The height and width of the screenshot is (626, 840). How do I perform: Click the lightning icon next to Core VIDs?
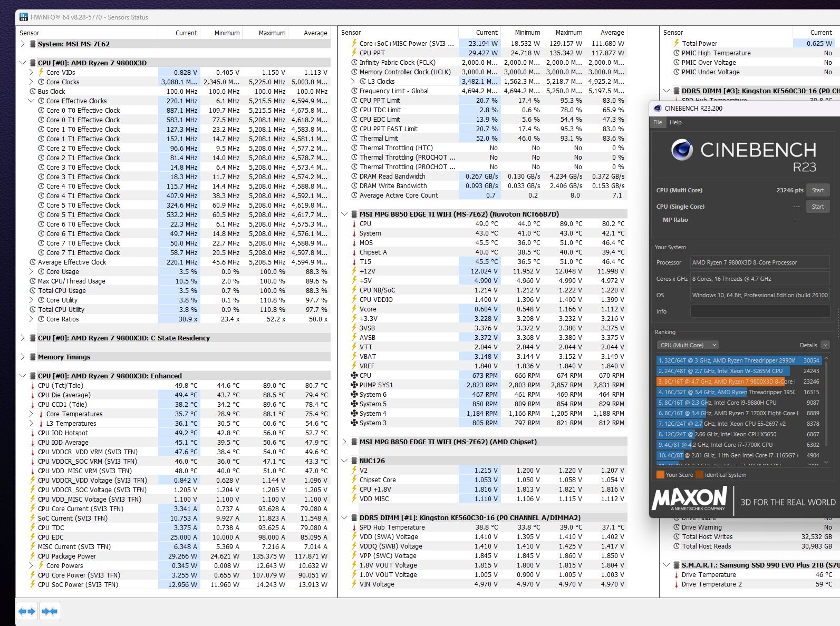[x=41, y=72]
